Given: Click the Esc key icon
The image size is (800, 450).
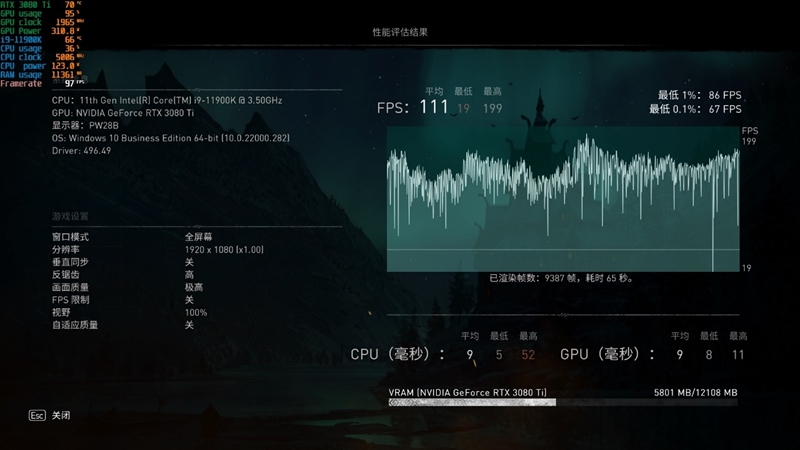Looking at the screenshot, I should coord(37,415).
